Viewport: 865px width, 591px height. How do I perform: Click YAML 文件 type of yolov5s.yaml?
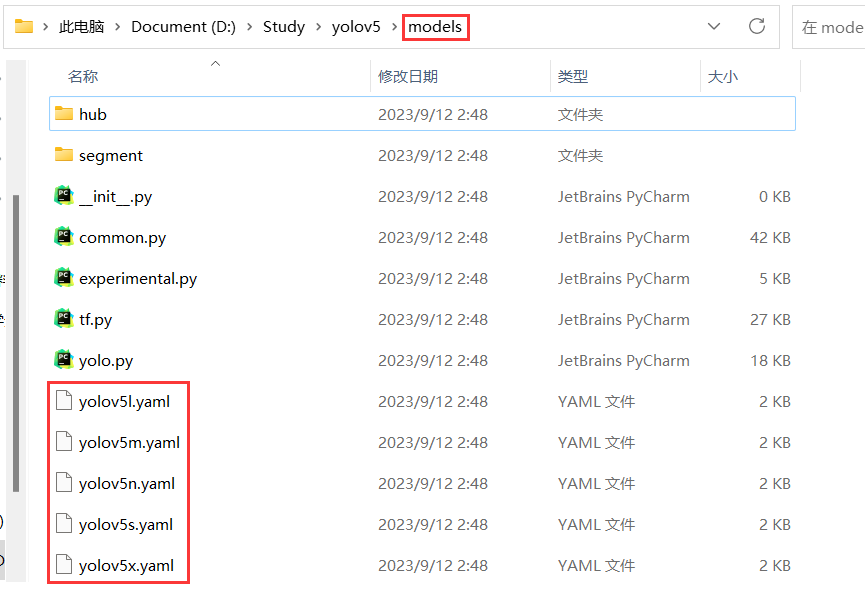click(x=596, y=525)
